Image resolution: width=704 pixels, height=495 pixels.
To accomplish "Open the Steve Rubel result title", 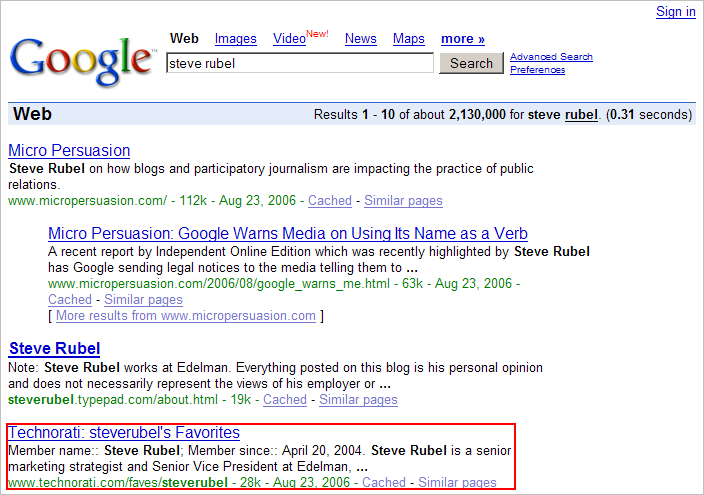I will tap(54, 349).
